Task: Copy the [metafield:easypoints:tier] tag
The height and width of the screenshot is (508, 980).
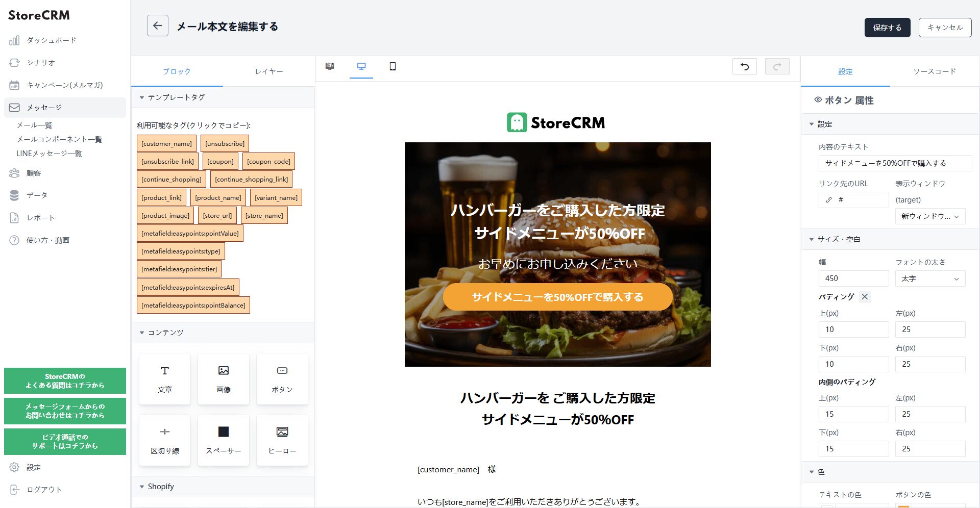Action: 179,269
